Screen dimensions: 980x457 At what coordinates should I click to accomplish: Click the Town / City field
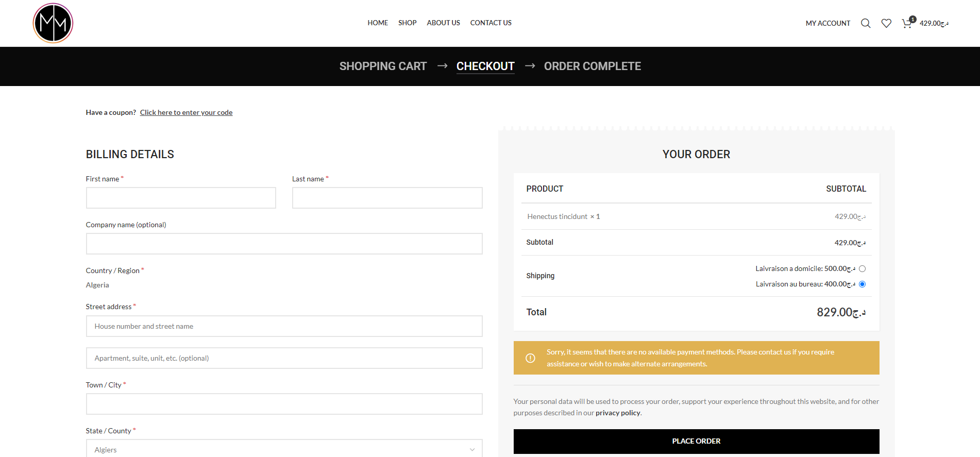point(284,404)
